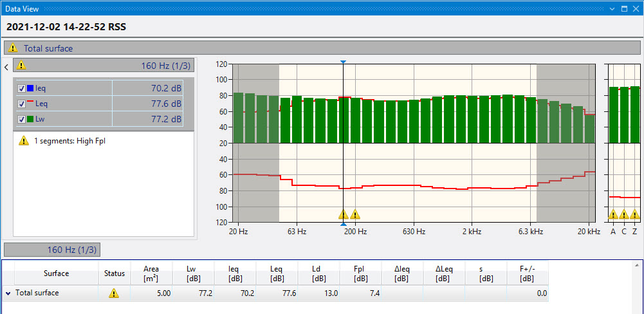Click the Fpl [dB] column header
644x314 pixels.
[361, 273]
